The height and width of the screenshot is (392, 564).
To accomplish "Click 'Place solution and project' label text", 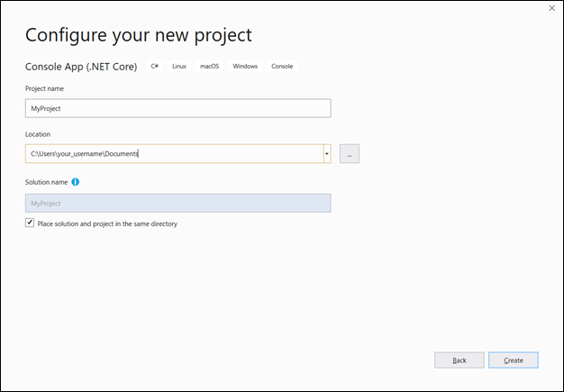I will [x=107, y=223].
